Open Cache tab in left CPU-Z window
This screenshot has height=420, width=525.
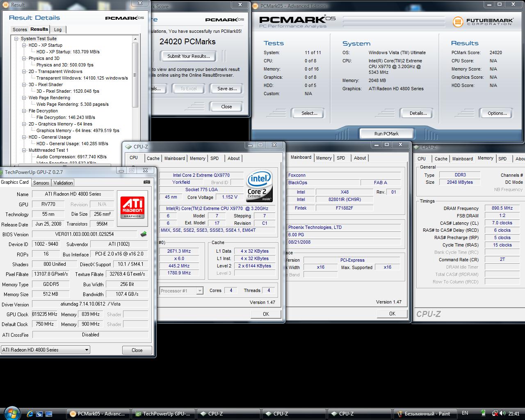153,158
